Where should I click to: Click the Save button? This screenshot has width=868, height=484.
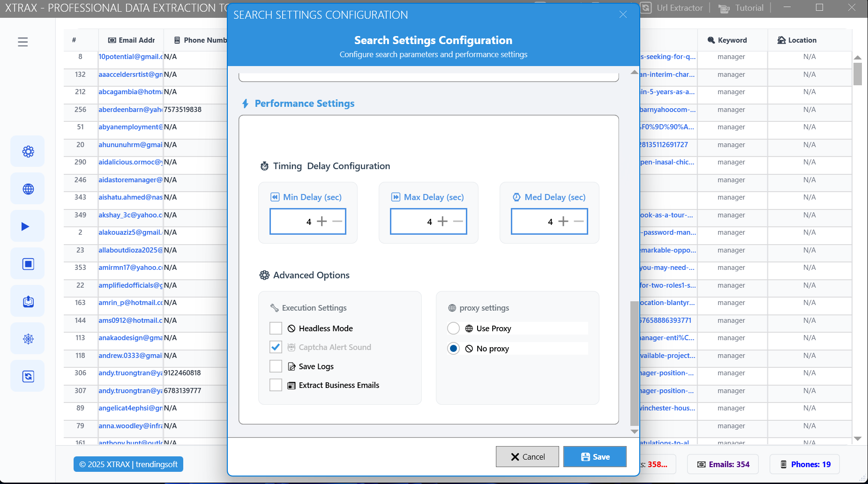tap(595, 457)
